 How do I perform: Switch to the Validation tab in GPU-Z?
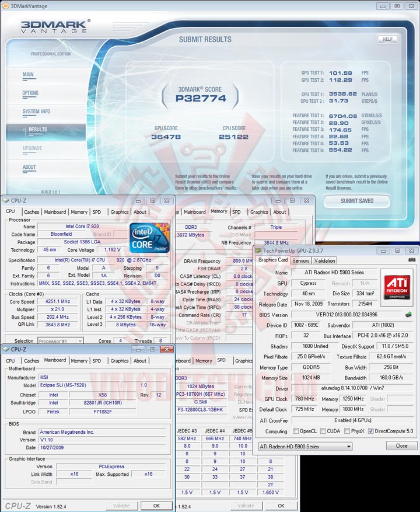click(324, 260)
